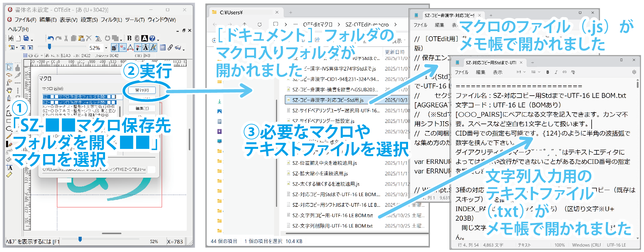Click the blue help question mark icon
The image size is (644, 252).
(x=152, y=38)
